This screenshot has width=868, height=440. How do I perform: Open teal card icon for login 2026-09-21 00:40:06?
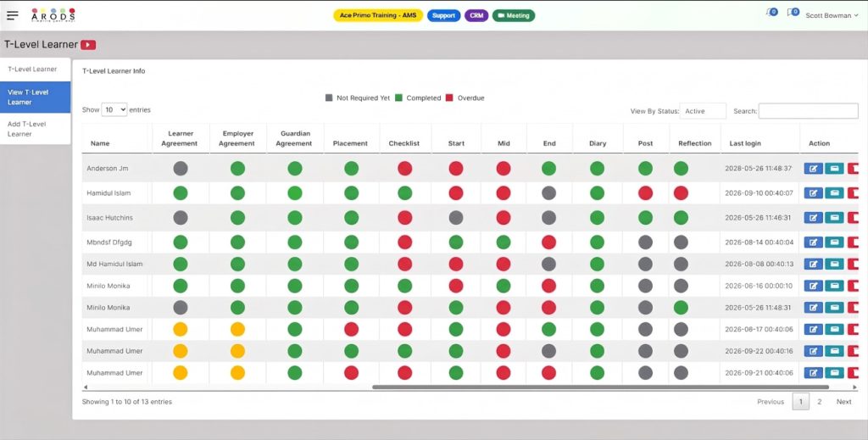click(834, 372)
